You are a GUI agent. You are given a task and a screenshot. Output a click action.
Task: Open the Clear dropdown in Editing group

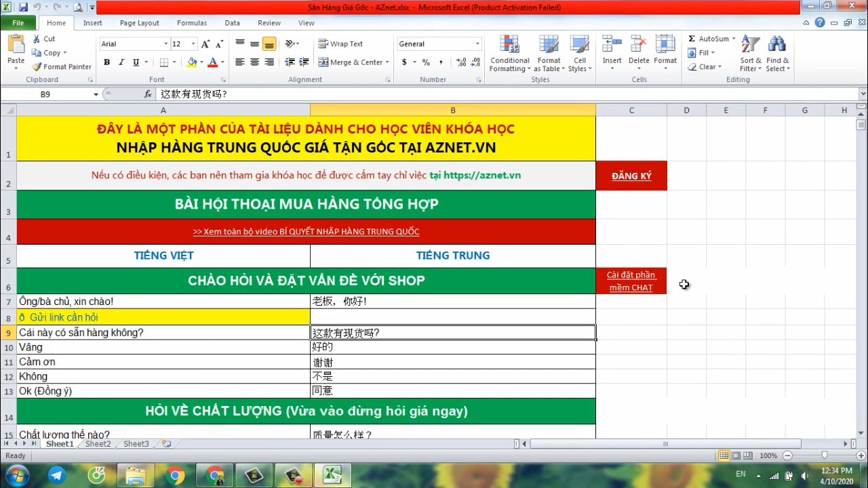coord(705,67)
